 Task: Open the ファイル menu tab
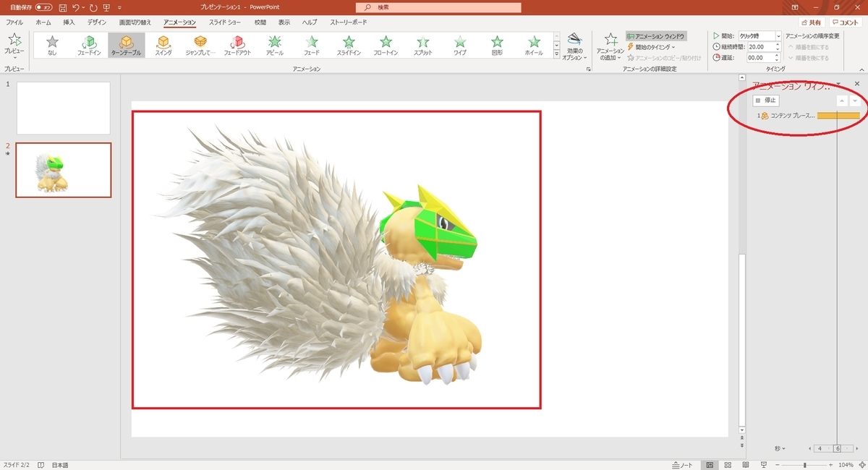click(x=14, y=22)
